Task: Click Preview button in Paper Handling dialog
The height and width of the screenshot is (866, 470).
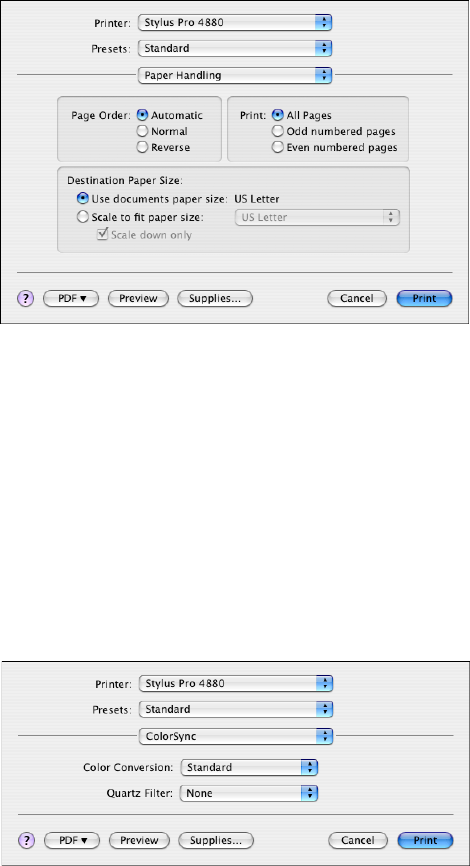Action: (138, 298)
